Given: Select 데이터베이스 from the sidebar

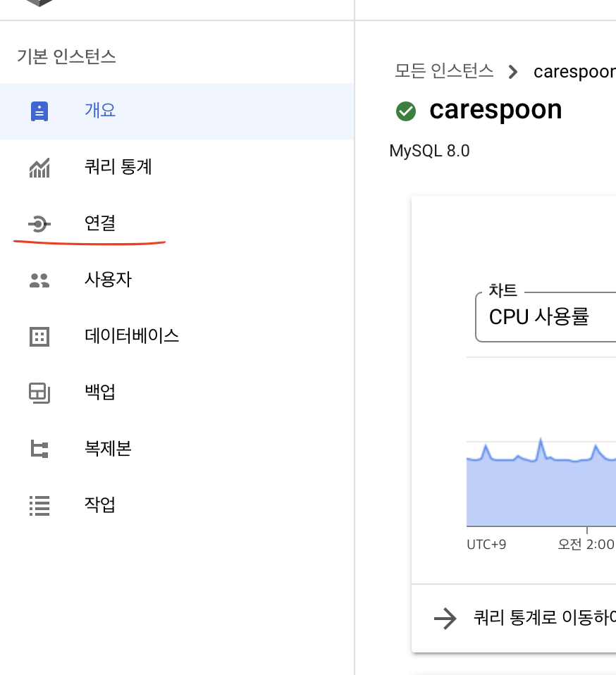Looking at the screenshot, I should point(177,336).
